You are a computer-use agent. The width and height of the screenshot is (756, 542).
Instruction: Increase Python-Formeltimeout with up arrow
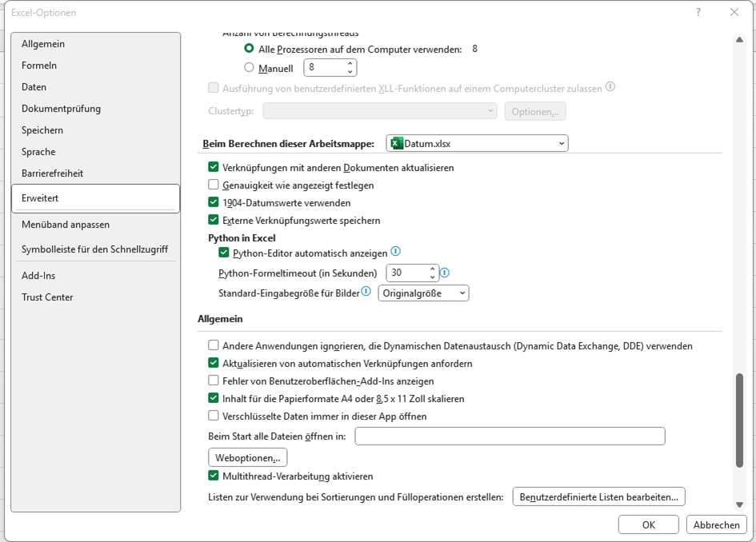point(433,269)
